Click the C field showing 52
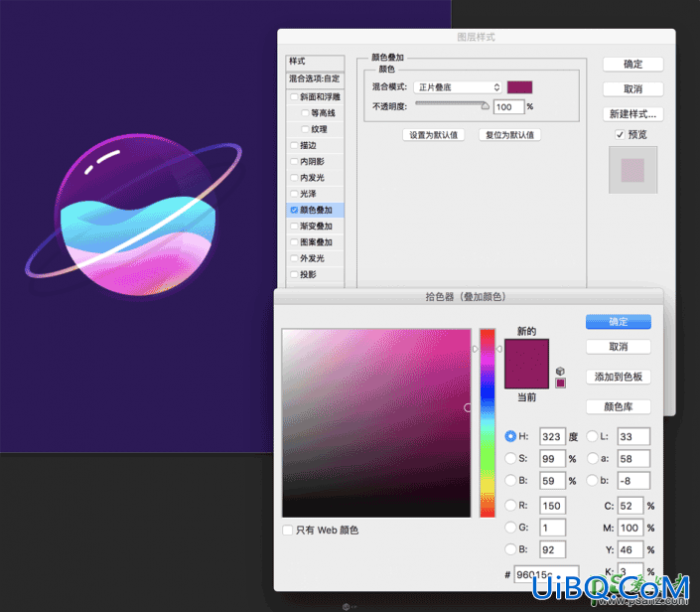 pyautogui.click(x=630, y=506)
